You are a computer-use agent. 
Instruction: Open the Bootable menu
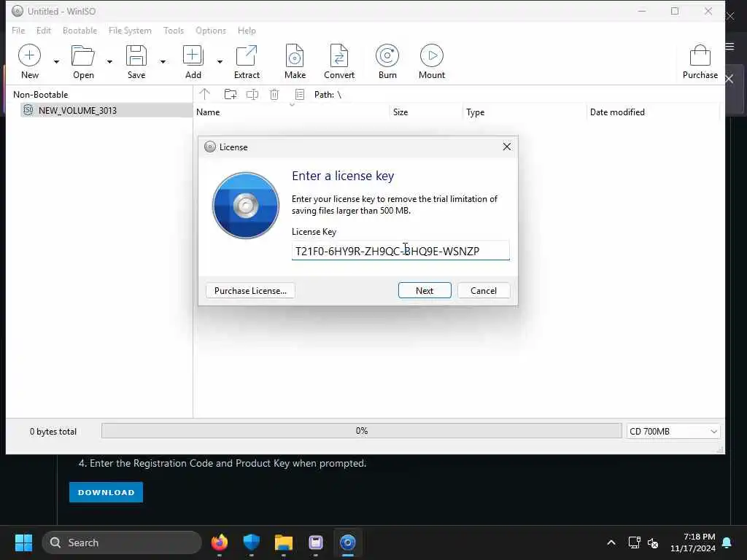[80, 31]
